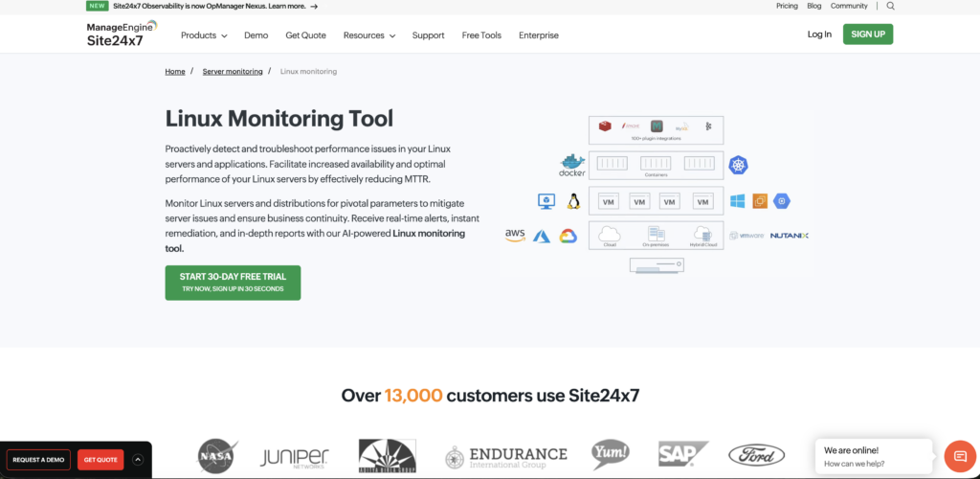
Task: Click the red GET QUOTE button
Action: pos(100,460)
